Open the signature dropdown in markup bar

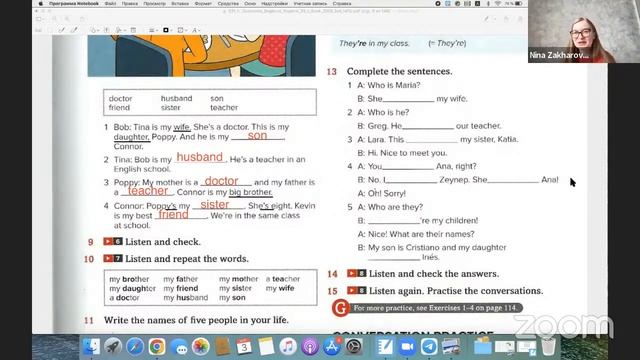[x=120, y=30]
